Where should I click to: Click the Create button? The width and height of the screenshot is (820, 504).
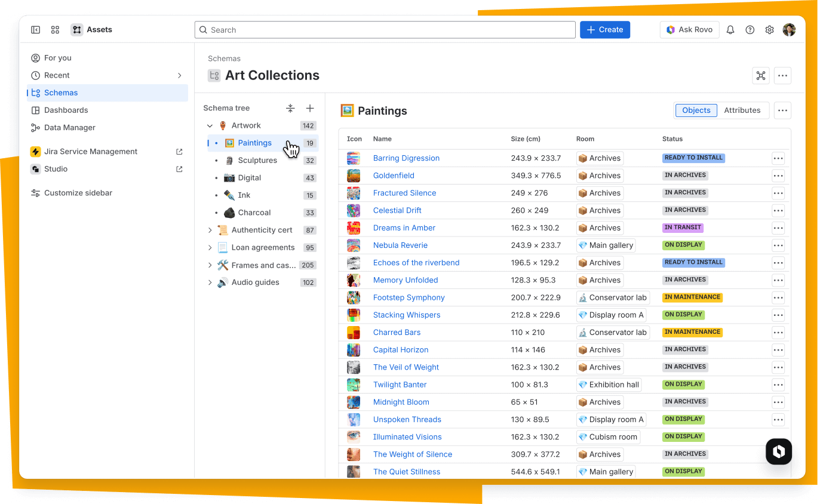pos(604,30)
